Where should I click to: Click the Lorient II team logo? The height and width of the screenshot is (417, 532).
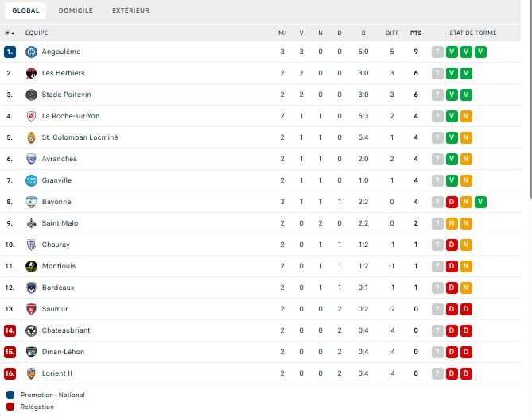[x=31, y=373]
